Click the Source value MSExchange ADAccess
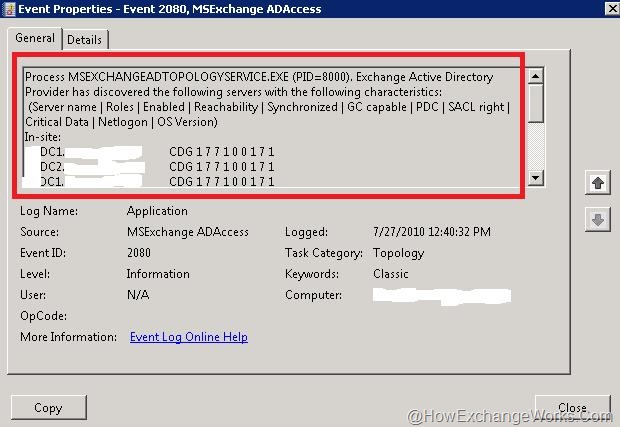Image resolution: width=620 pixels, height=427 pixels. [x=187, y=232]
